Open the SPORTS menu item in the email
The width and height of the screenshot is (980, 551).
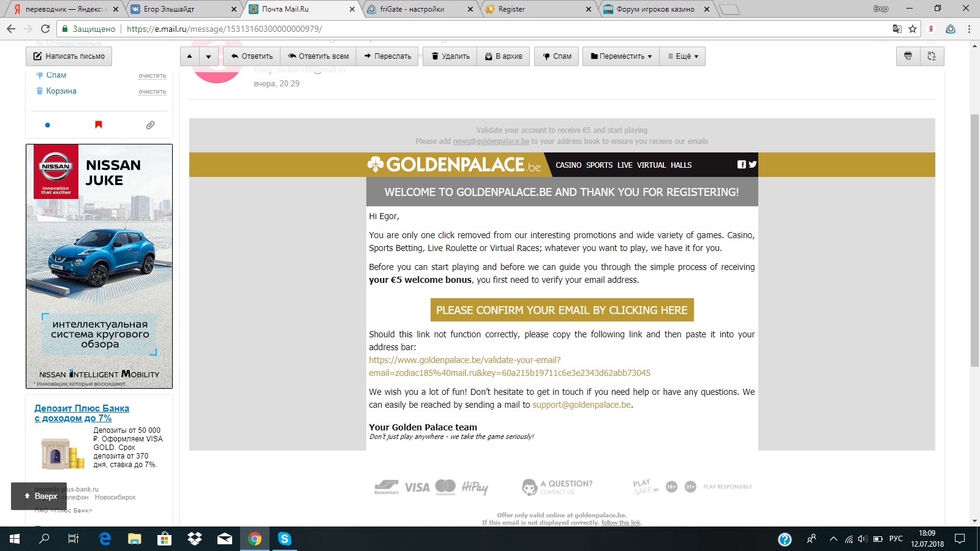pos(599,165)
